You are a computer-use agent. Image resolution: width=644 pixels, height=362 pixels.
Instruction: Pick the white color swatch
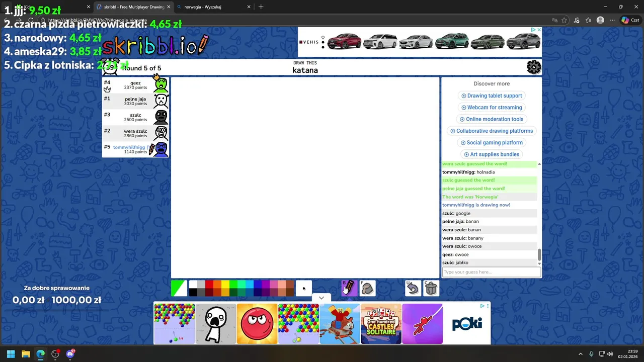pos(193,285)
